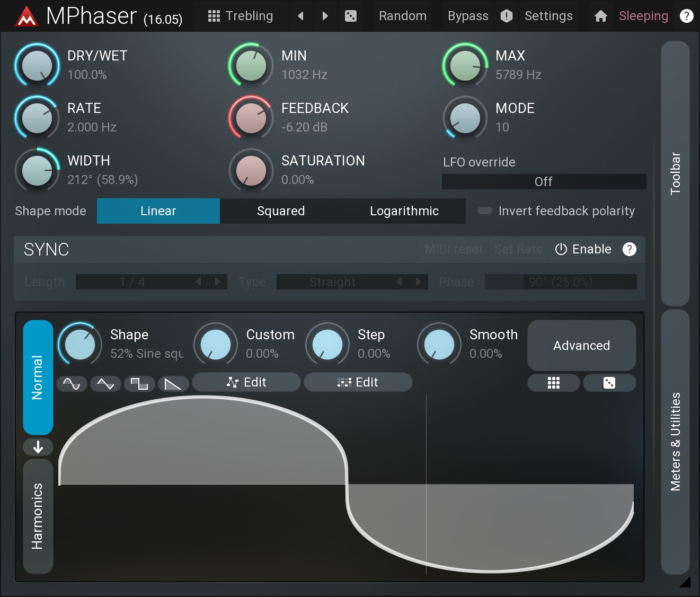Viewport: 700px width, 597px height.
Task: Click the DRY/WET knob
Action: (x=37, y=65)
